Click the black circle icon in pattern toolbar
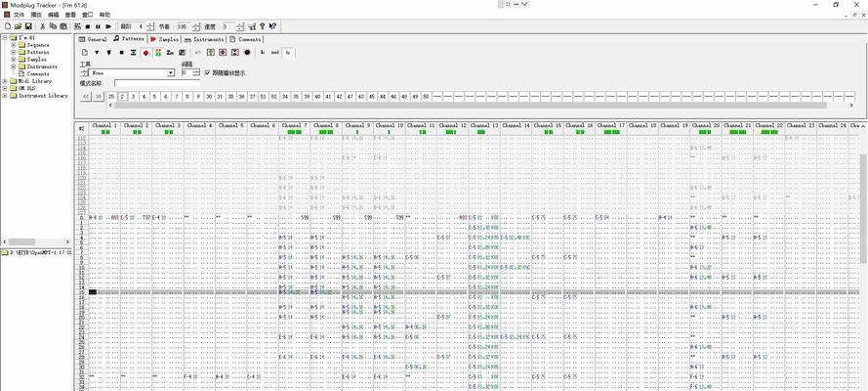868x391 pixels. pos(247,53)
